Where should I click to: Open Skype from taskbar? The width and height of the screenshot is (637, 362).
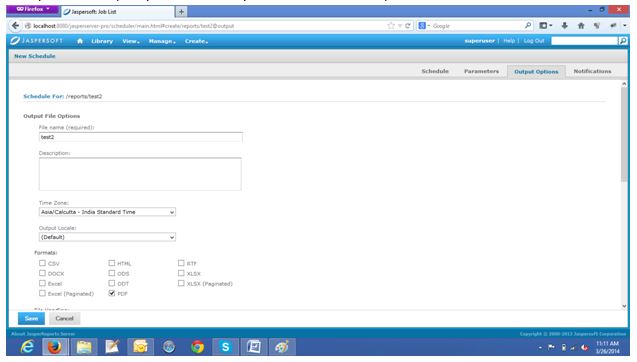tap(225, 347)
